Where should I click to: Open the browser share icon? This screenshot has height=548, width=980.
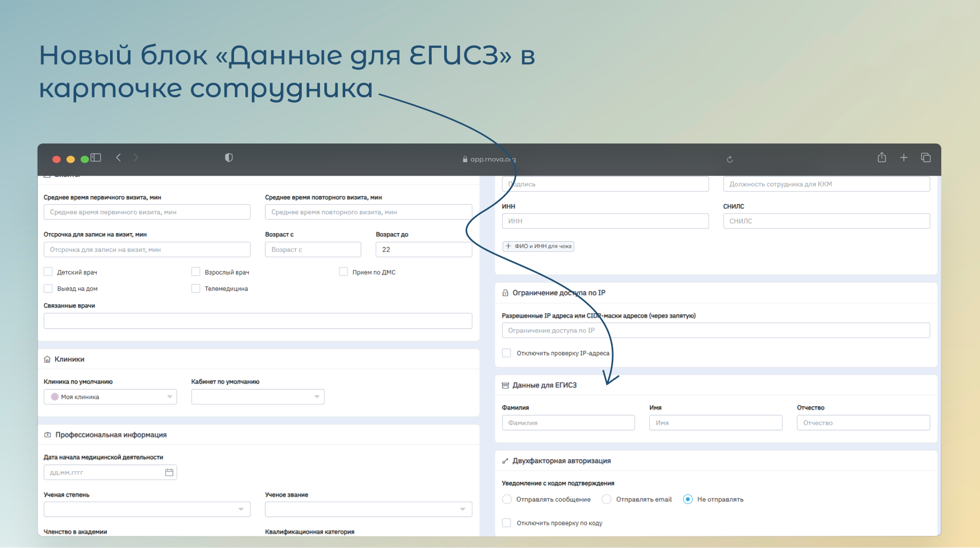tap(882, 157)
